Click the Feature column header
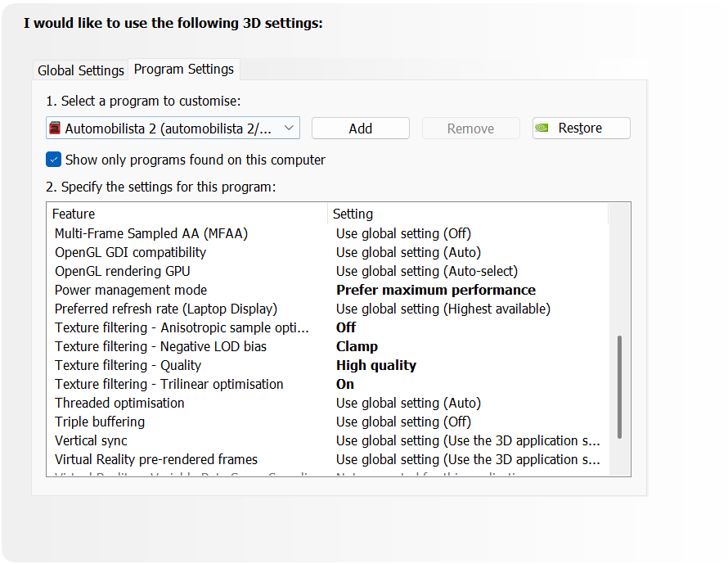This screenshot has width=728, height=564. pyautogui.click(x=74, y=214)
